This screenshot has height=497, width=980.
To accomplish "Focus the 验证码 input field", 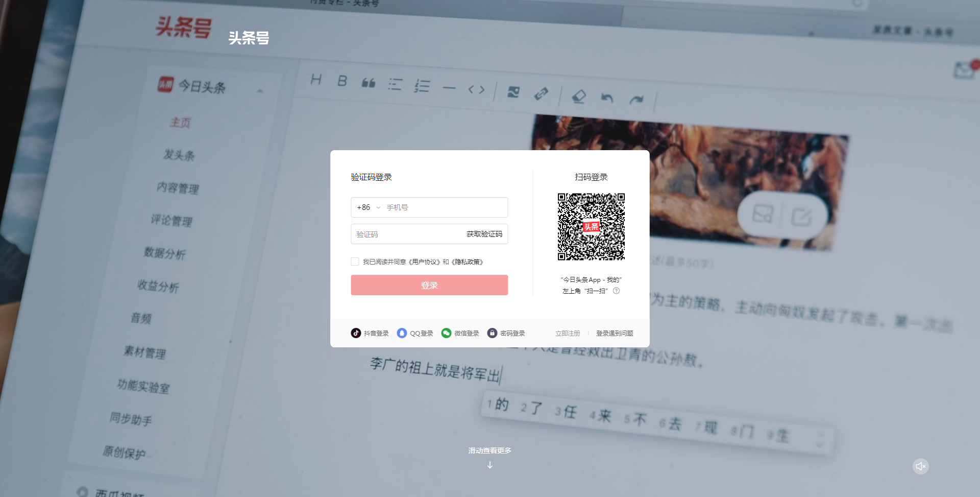I will (x=406, y=234).
